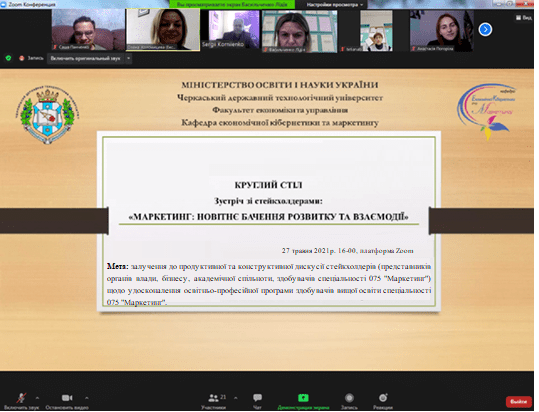Open the View options menu
The width and height of the screenshot is (539, 412).
pyautogui.click(x=524, y=18)
